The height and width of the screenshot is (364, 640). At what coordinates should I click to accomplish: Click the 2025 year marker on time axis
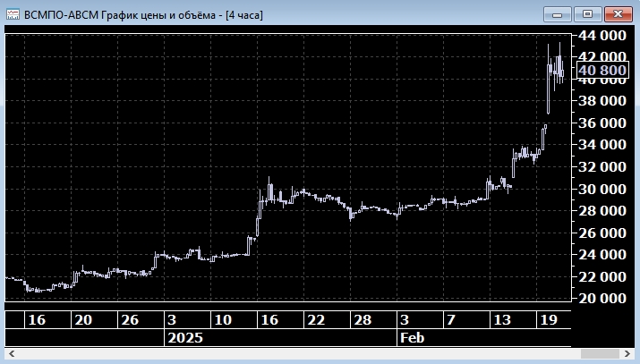(184, 338)
